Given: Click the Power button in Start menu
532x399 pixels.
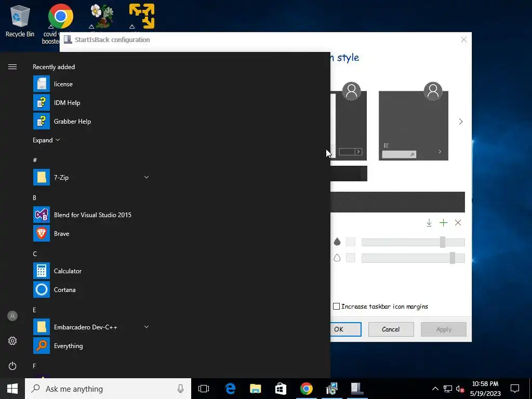Looking at the screenshot, I should click(12, 366).
